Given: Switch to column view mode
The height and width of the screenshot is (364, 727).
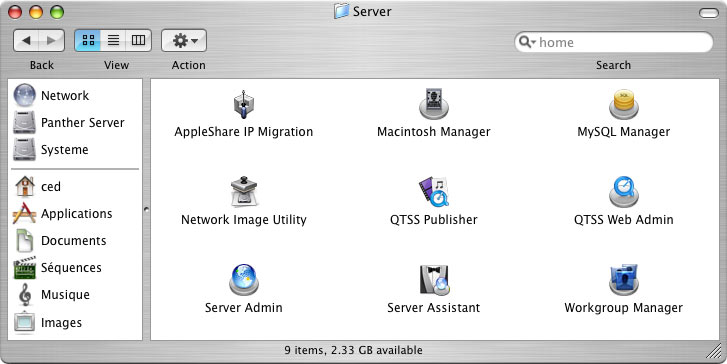Looking at the screenshot, I should pyautogui.click(x=138, y=40).
